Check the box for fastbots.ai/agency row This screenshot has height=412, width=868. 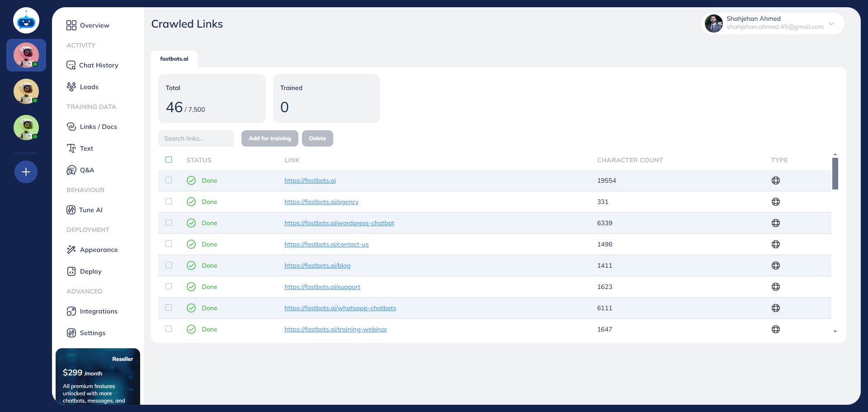pos(169,201)
